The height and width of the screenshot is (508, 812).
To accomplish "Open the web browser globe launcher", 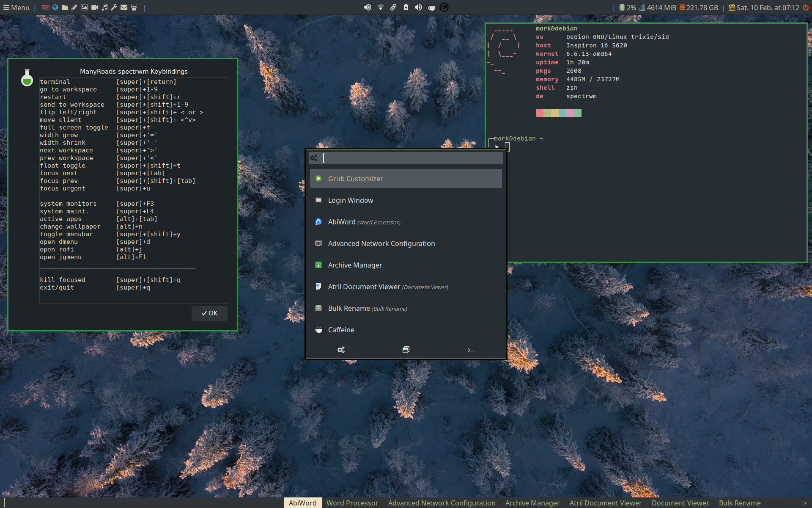I will coord(55,7).
